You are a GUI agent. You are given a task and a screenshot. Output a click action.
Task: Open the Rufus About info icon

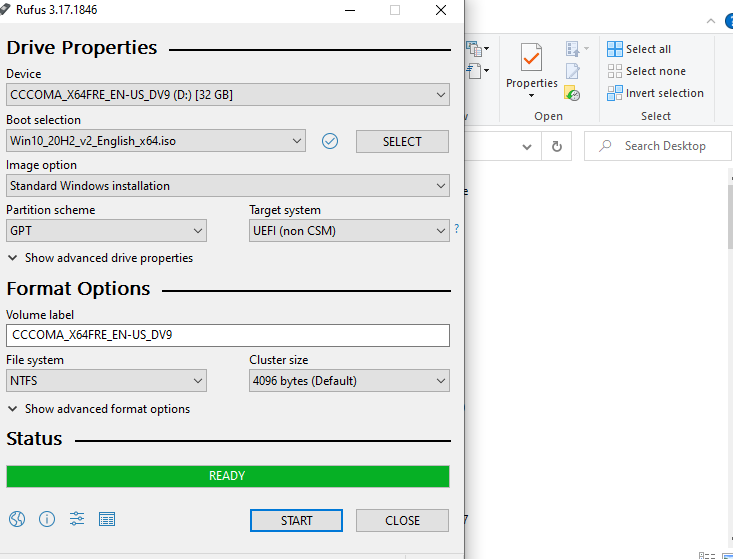47,519
